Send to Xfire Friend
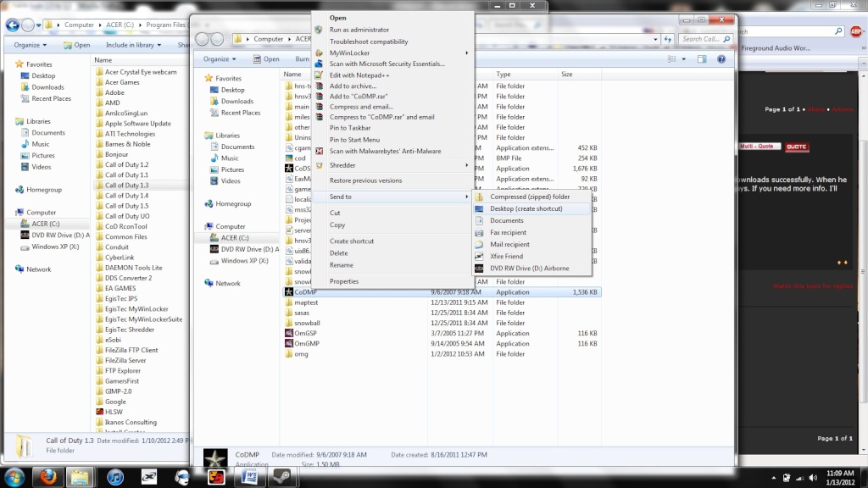 click(506, 256)
